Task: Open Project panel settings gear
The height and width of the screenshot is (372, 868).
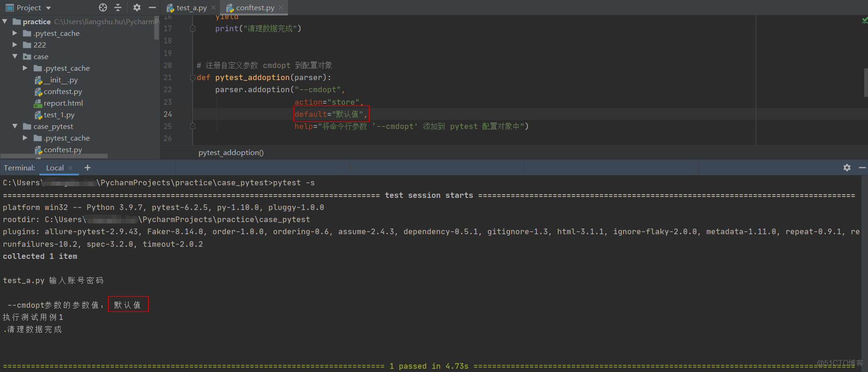Action: click(x=137, y=7)
